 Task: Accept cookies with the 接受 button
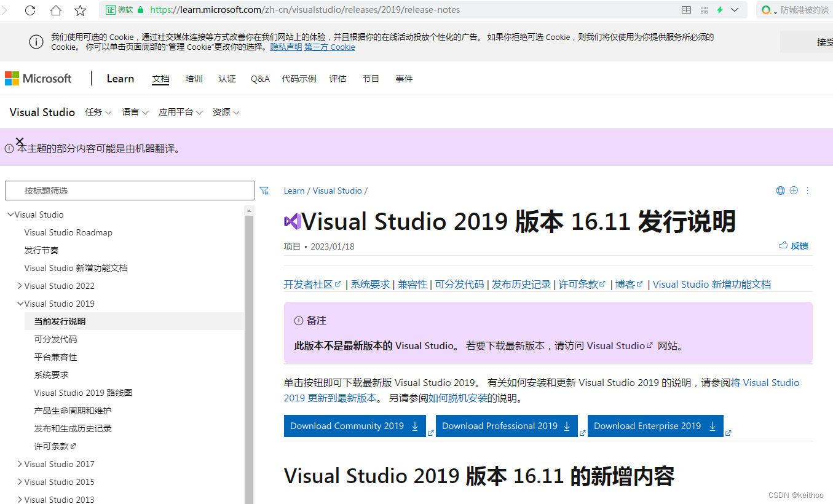tap(807, 42)
